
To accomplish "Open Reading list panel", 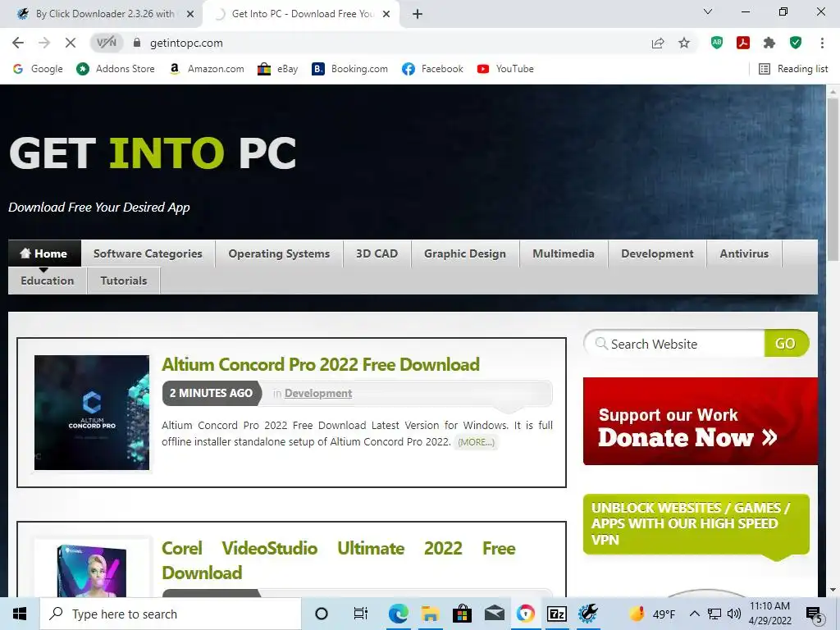I will (793, 69).
